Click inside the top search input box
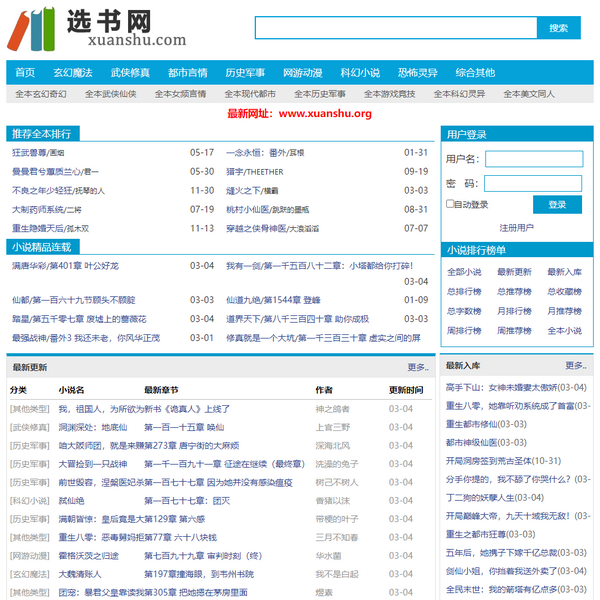This screenshot has height=600, width=600. click(395, 28)
